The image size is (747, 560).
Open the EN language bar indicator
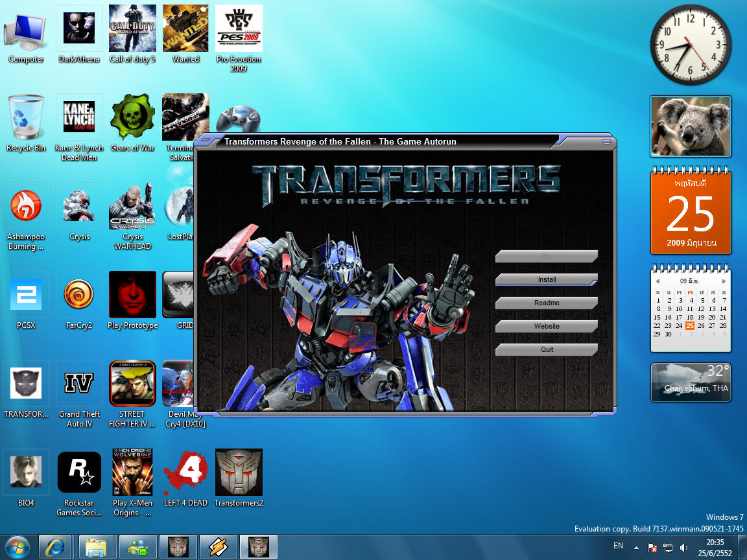click(x=619, y=546)
